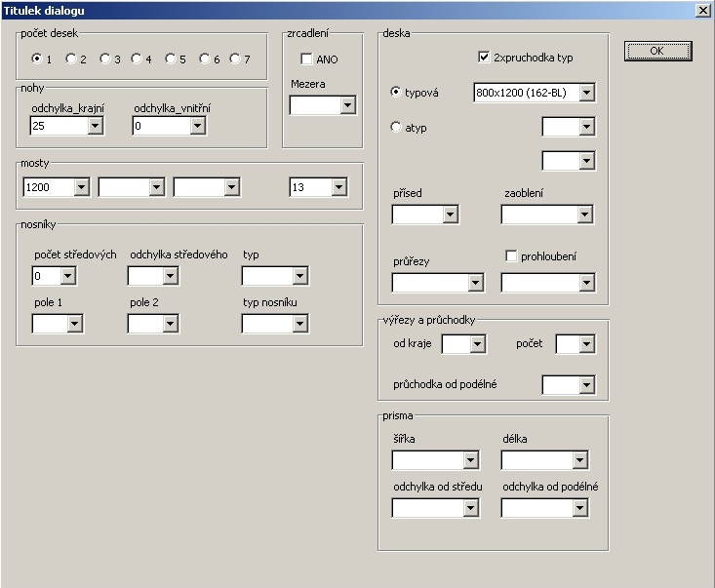Click the OK button

(x=657, y=51)
